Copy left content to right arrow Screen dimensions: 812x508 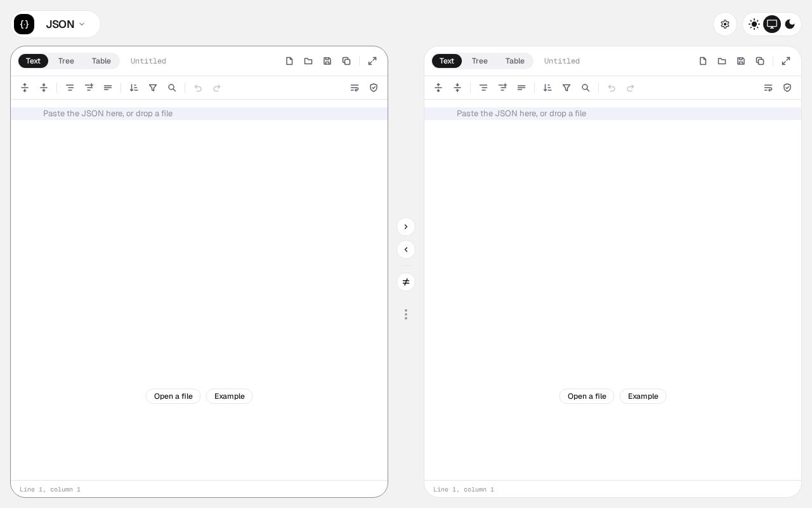(406, 227)
